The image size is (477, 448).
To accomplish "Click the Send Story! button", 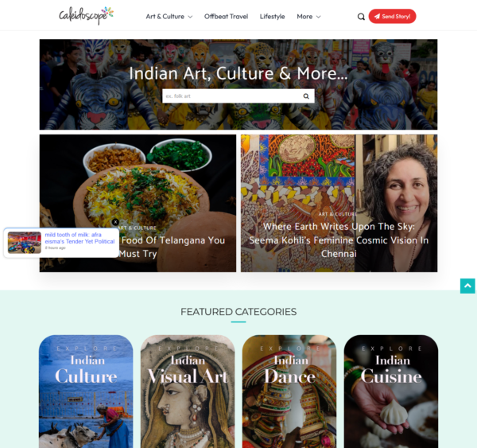I will click(x=392, y=17).
